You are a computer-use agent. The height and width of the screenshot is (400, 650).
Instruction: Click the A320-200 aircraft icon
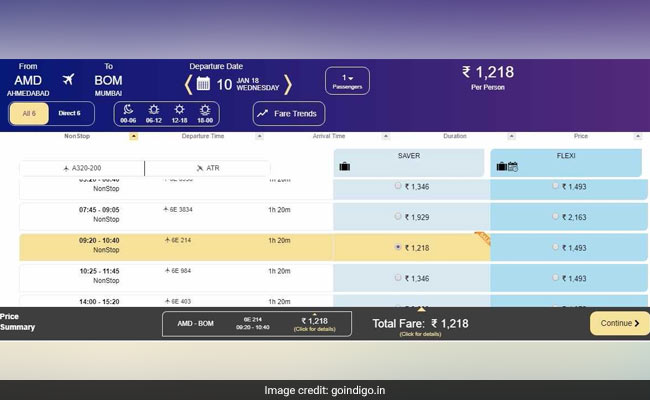pyautogui.click(x=66, y=168)
